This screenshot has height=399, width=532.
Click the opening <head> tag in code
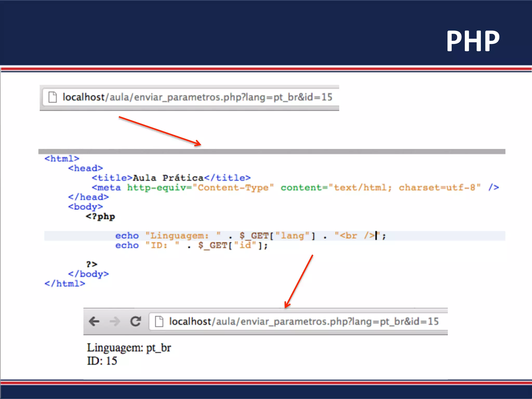[x=85, y=168]
